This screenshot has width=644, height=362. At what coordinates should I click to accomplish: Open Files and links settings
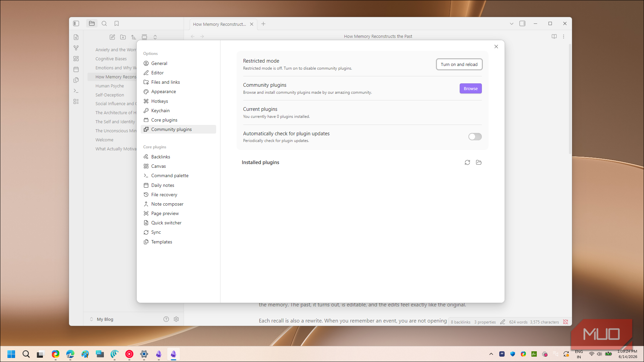178,82
